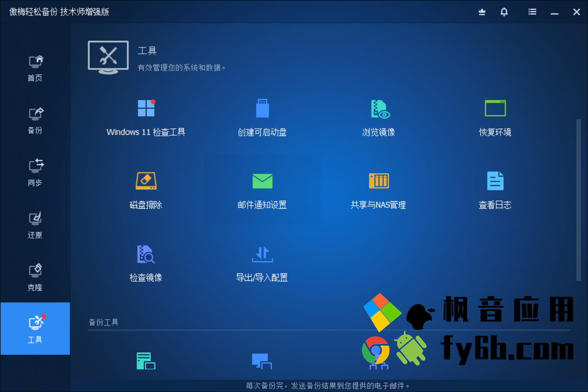
Task: Click the crown upgrade icon in title bar
Action: point(482,12)
